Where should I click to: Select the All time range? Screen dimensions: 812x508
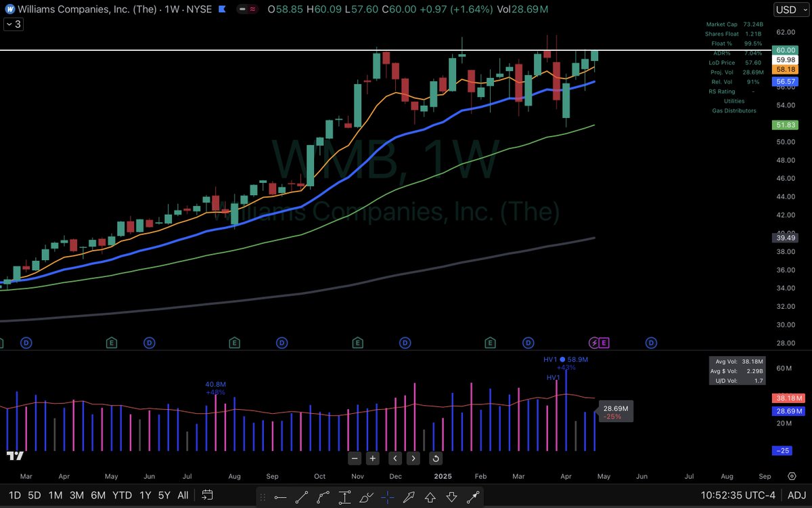pos(183,494)
